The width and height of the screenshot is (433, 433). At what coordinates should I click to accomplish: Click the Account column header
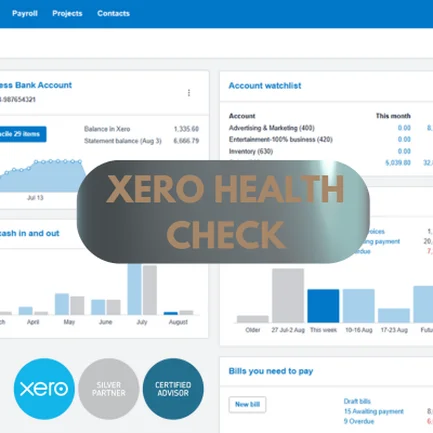242,116
